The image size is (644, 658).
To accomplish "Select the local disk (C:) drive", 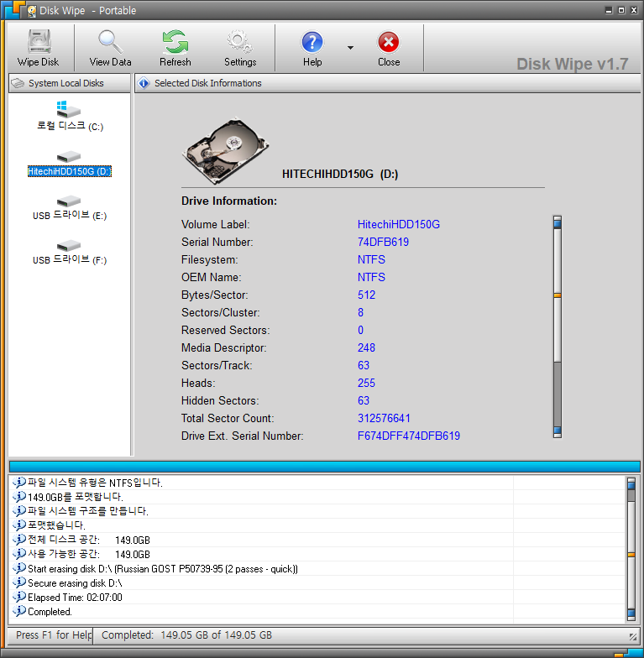I will pos(70,117).
